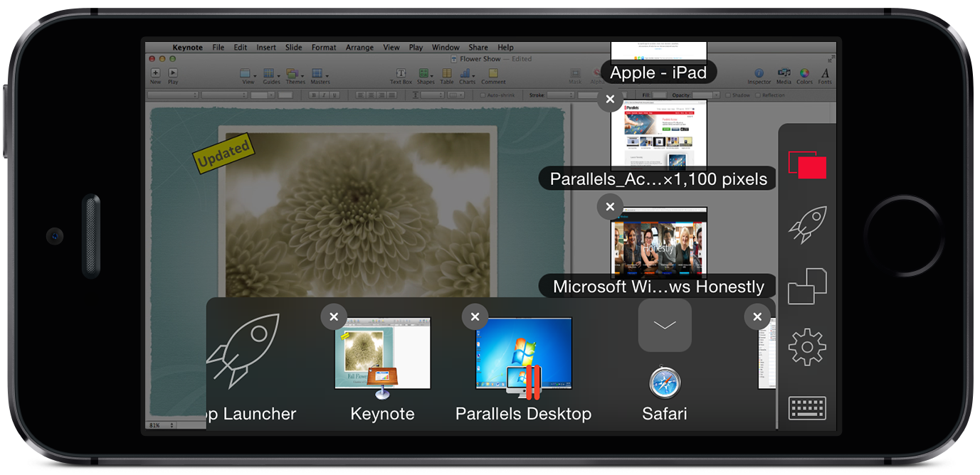Tap the red app switcher icon
980x475 pixels.
click(807, 166)
